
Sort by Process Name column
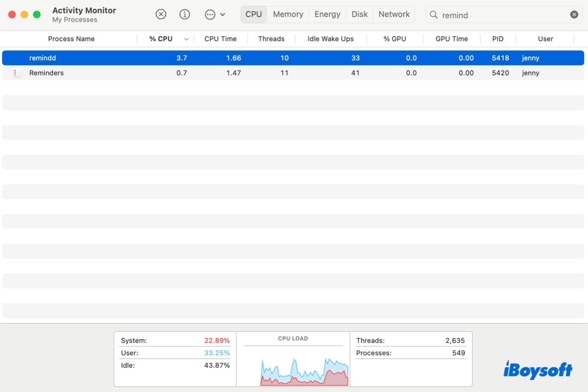pos(72,39)
